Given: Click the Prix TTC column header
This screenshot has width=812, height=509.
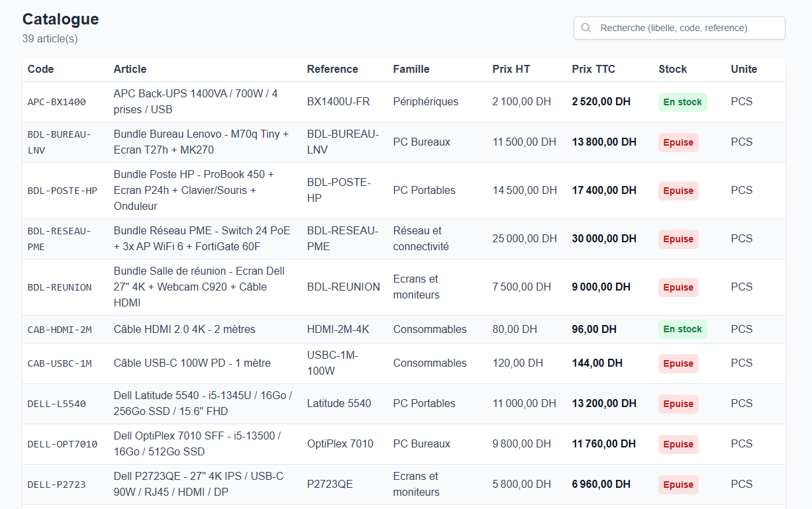Looking at the screenshot, I should pos(593,69).
